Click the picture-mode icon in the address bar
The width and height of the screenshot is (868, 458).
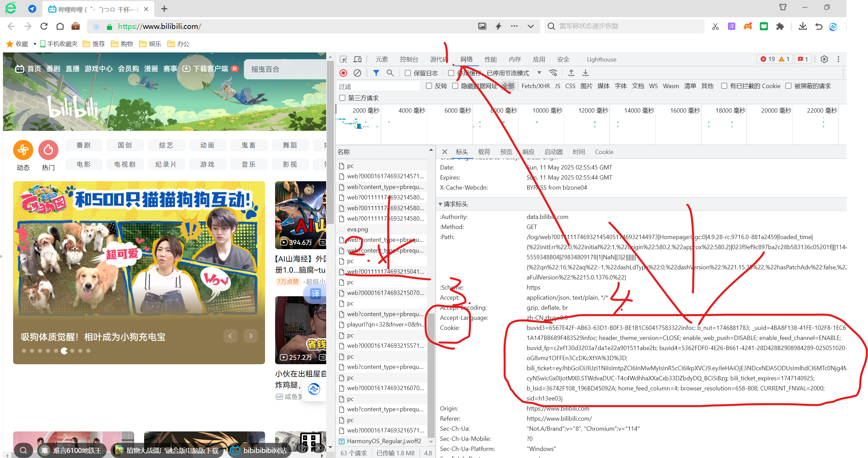(x=482, y=26)
